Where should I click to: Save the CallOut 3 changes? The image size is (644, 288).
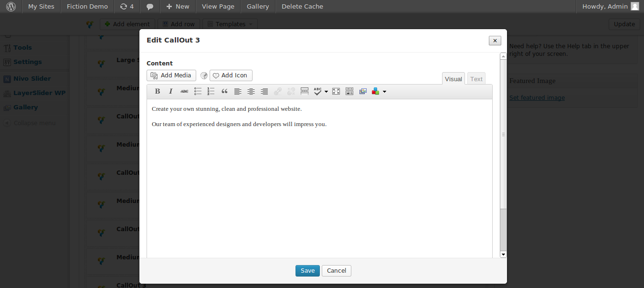point(307,271)
